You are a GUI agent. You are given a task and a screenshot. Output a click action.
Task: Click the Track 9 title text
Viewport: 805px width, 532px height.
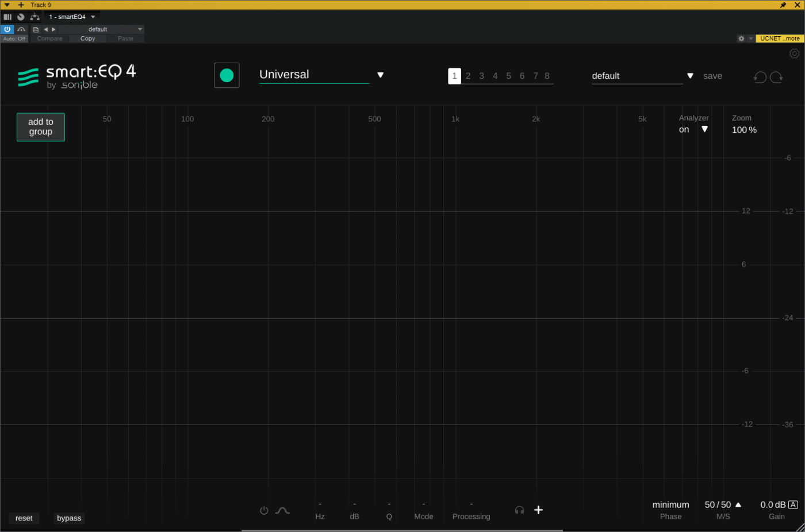41,5
